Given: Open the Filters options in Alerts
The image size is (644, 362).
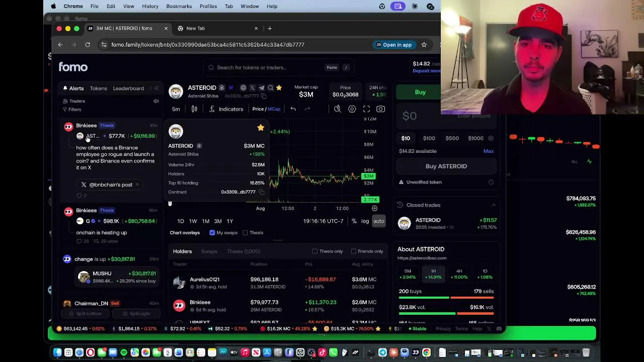Looking at the screenshot, I should click(71, 110).
